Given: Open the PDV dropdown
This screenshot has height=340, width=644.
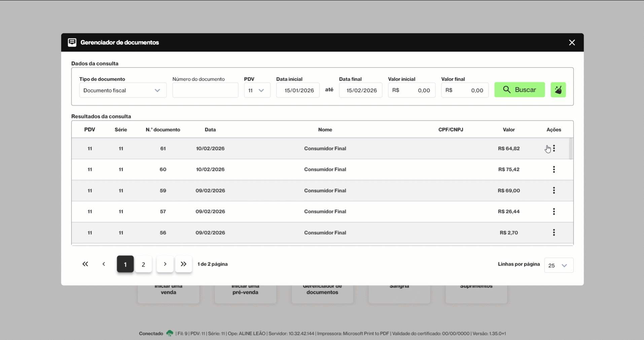Looking at the screenshot, I should pos(257,90).
